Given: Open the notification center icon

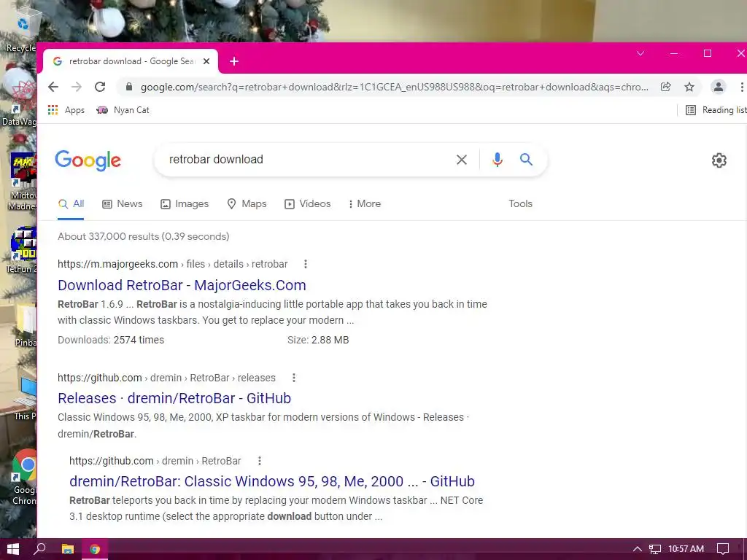Looking at the screenshot, I should (x=723, y=549).
